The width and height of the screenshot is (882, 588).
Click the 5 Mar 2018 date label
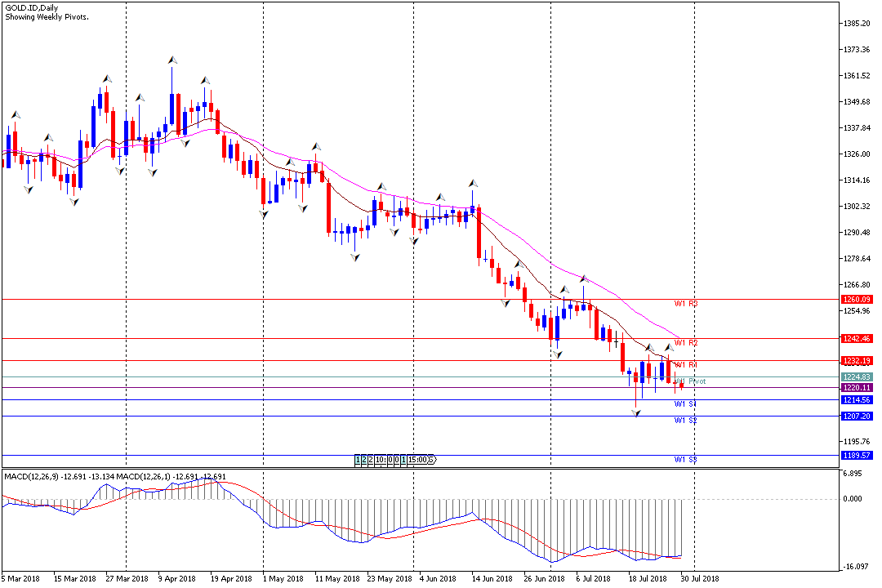coord(20,579)
